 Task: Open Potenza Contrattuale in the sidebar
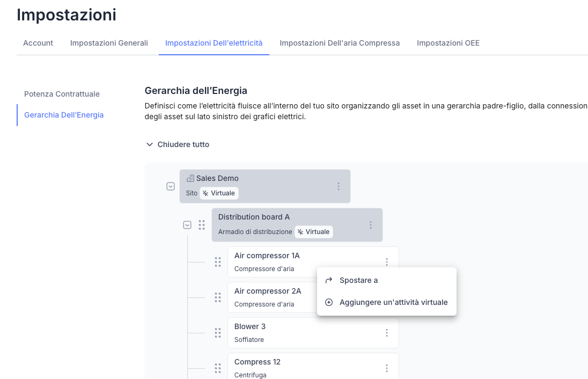click(x=62, y=94)
